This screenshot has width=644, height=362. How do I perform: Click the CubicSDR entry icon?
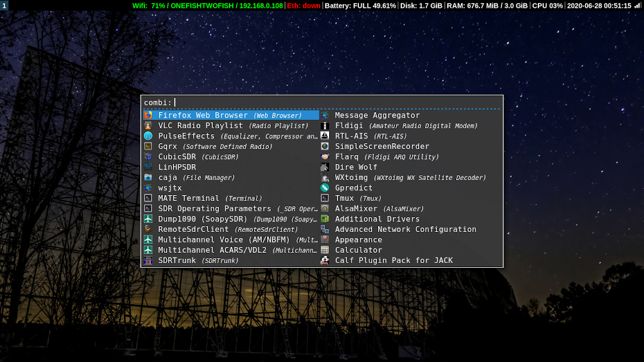click(x=148, y=156)
